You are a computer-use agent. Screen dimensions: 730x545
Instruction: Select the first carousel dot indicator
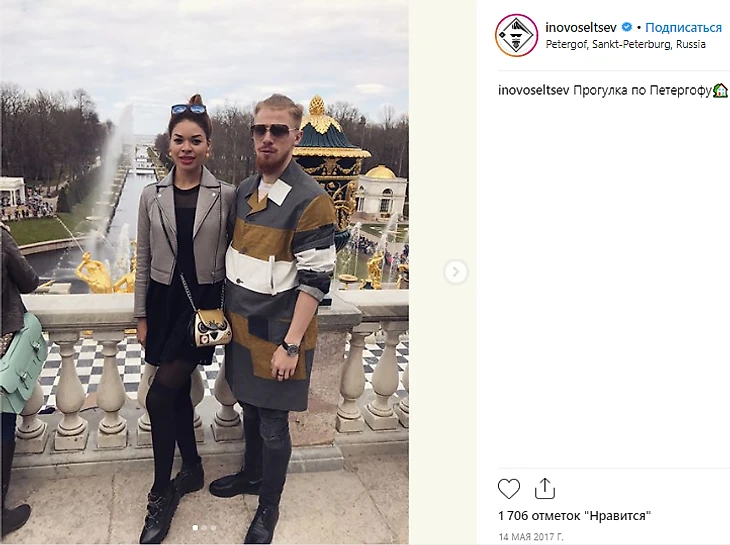click(x=195, y=527)
